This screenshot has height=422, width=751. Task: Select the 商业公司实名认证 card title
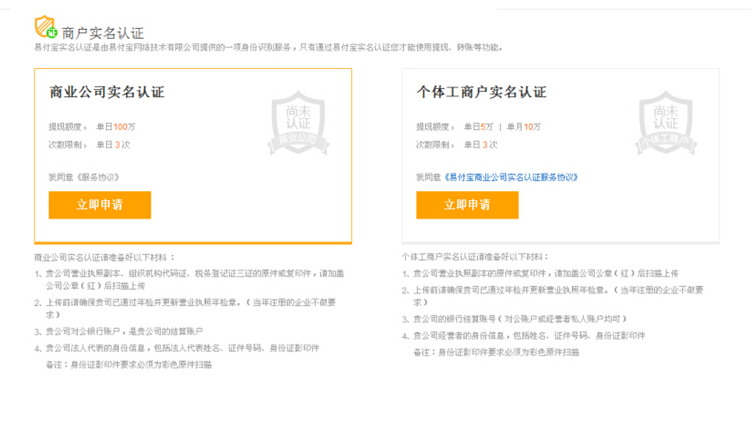(107, 92)
